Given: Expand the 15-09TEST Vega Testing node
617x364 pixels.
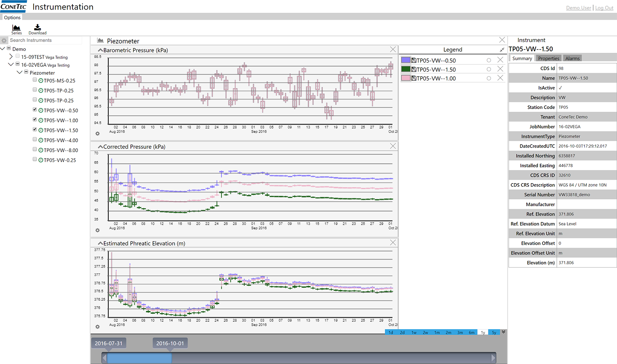Looking at the screenshot, I should [x=11, y=57].
